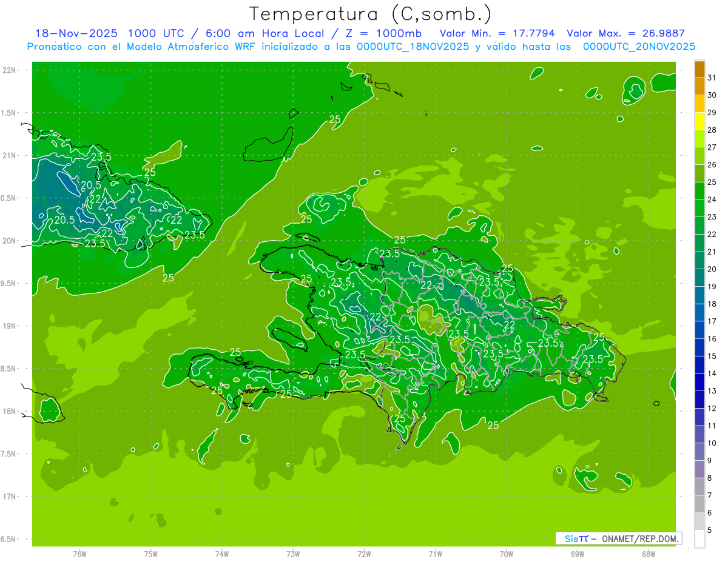Click the '74W' longitude axis label
The width and height of the screenshot is (728, 562).
click(x=222, y=554)
